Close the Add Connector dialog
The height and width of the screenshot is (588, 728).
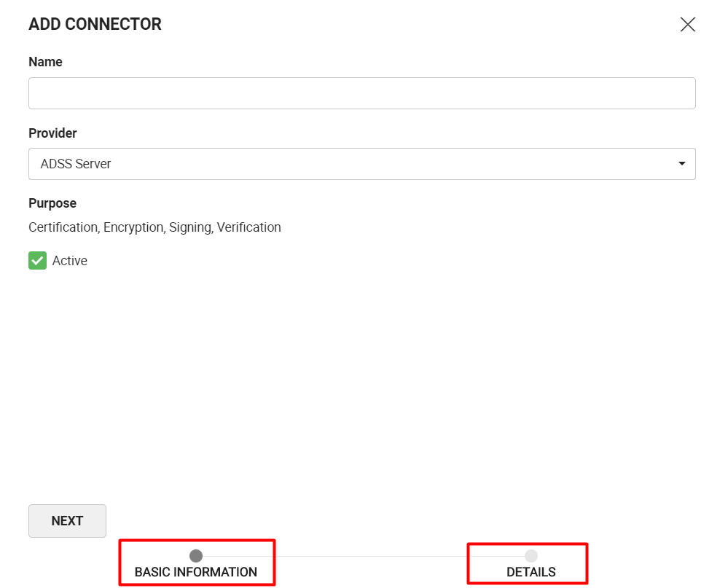point(688,25)
